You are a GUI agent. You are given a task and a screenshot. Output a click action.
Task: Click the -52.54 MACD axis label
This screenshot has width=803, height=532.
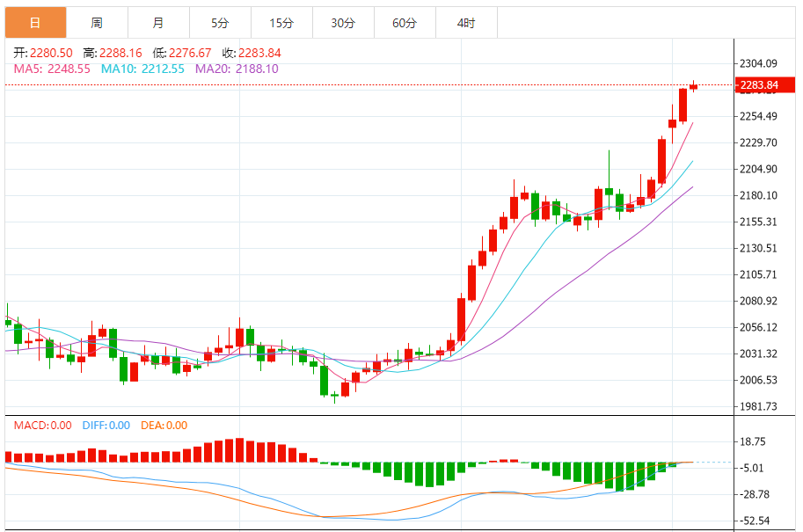(753, 521)
